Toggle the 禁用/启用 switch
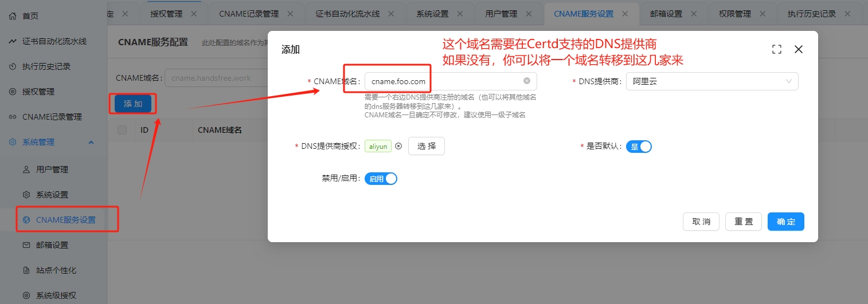This screenshot has height=304, width=868. click(x=381, y=179)
